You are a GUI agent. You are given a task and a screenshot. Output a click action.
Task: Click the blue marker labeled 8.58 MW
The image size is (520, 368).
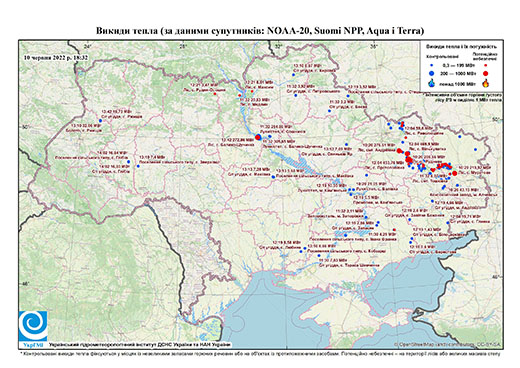tap(301, 251)
